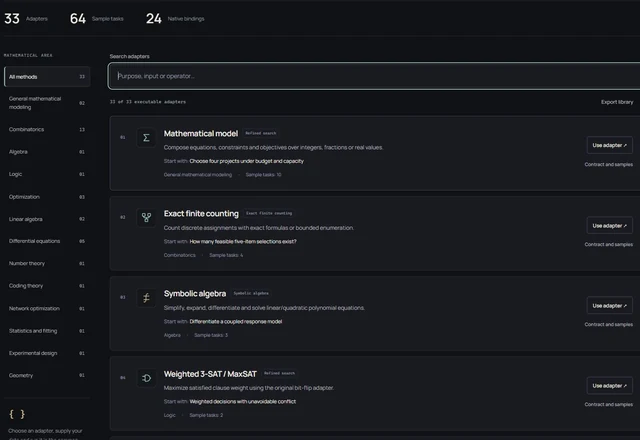Open the Exact finite counting title

coord(201,213)
